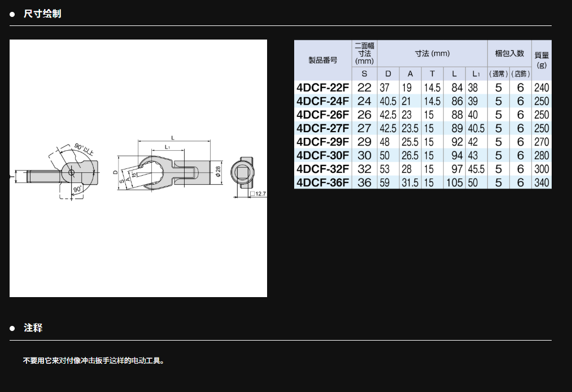The width and height of the screenshot is (572, 392).
Task: Click the 尺寸绘制 section heading
Action: [42, 14]
